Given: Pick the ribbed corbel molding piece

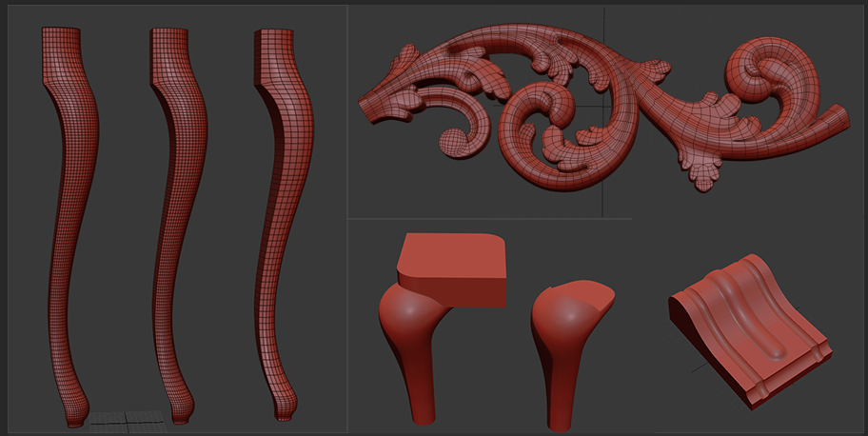Looking at the screenshot, I should pos(750,330).
